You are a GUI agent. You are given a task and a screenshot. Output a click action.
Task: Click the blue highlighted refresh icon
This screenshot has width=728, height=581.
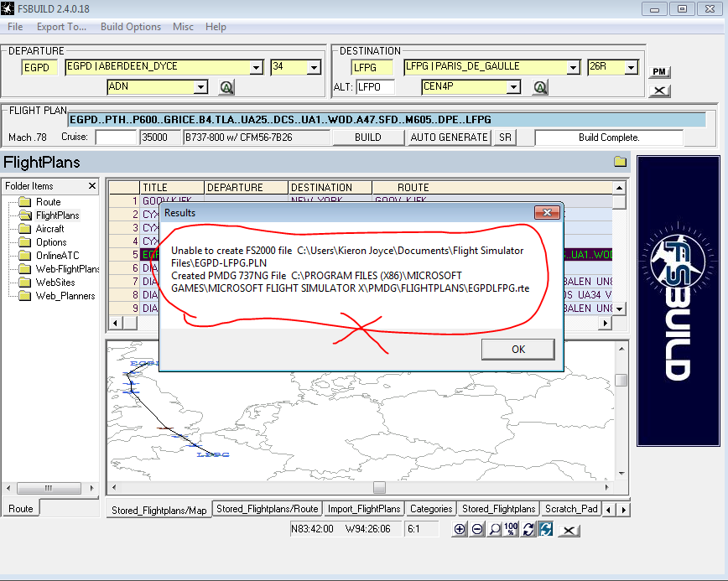pyautogui.click(x=546, y=530)
